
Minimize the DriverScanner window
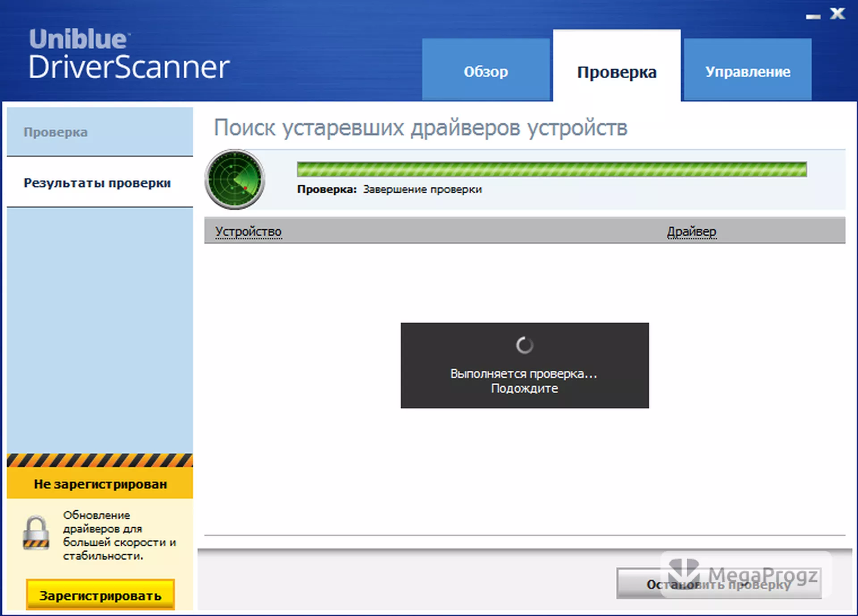click(x=813, y=16)
